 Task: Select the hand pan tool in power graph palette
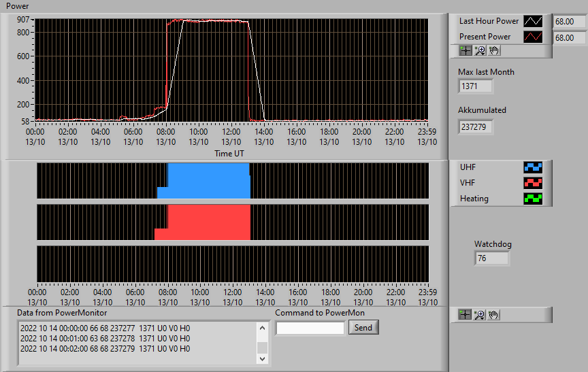(494, 50)
